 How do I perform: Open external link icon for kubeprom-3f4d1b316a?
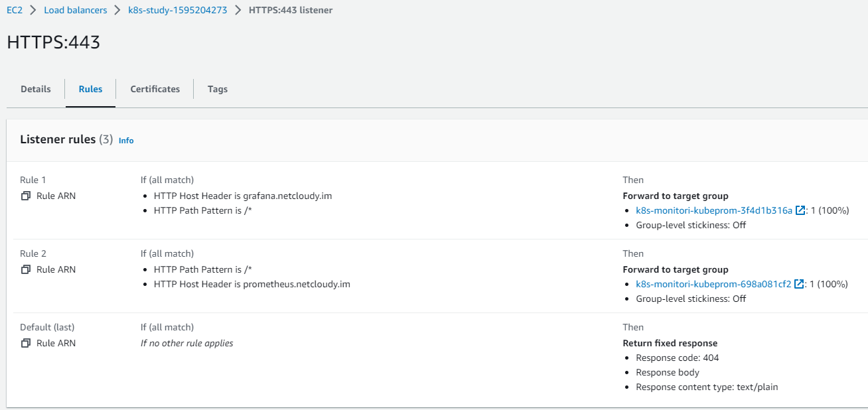click(x=800, y=210)
